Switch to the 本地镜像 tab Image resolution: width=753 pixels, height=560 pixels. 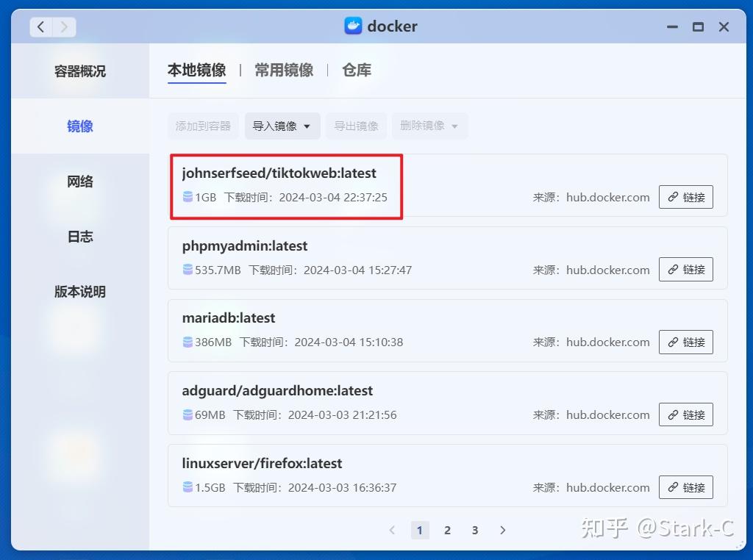[x=197, y=71]
